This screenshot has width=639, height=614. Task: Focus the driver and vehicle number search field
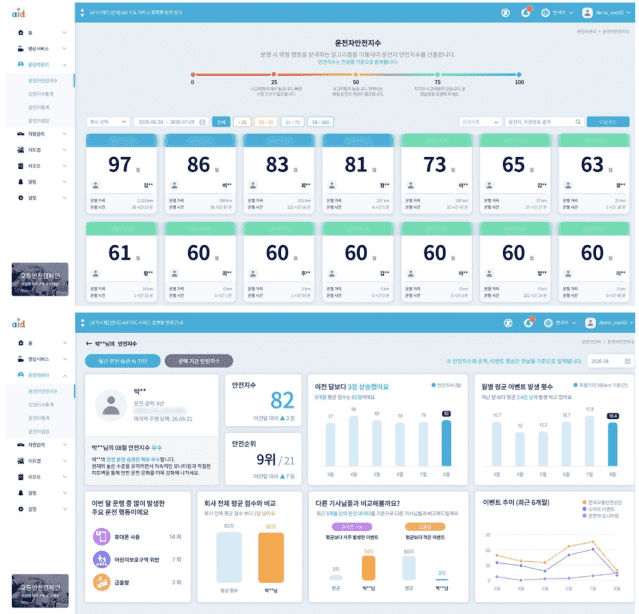pyautogui.click(x=544, y=122)
